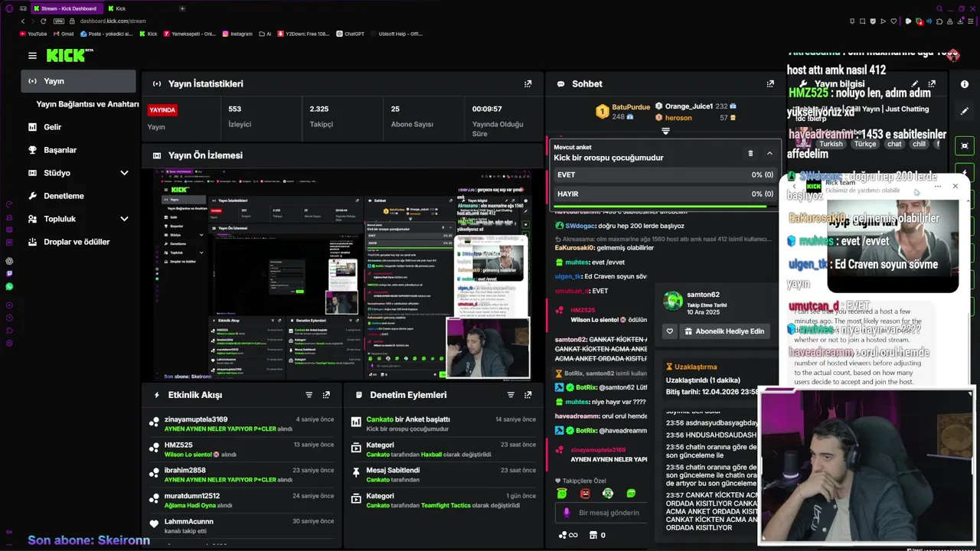Go back in Kick team popup

(794, 186)
